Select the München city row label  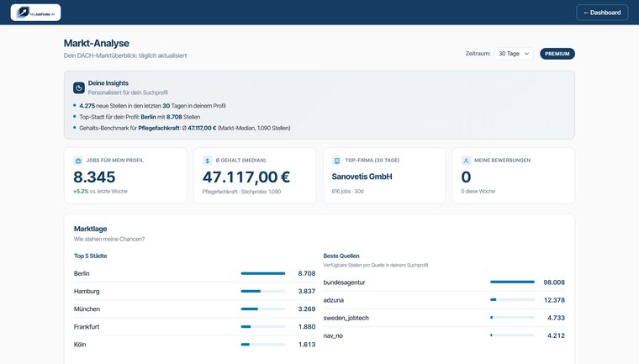click(x=87, y=309)
